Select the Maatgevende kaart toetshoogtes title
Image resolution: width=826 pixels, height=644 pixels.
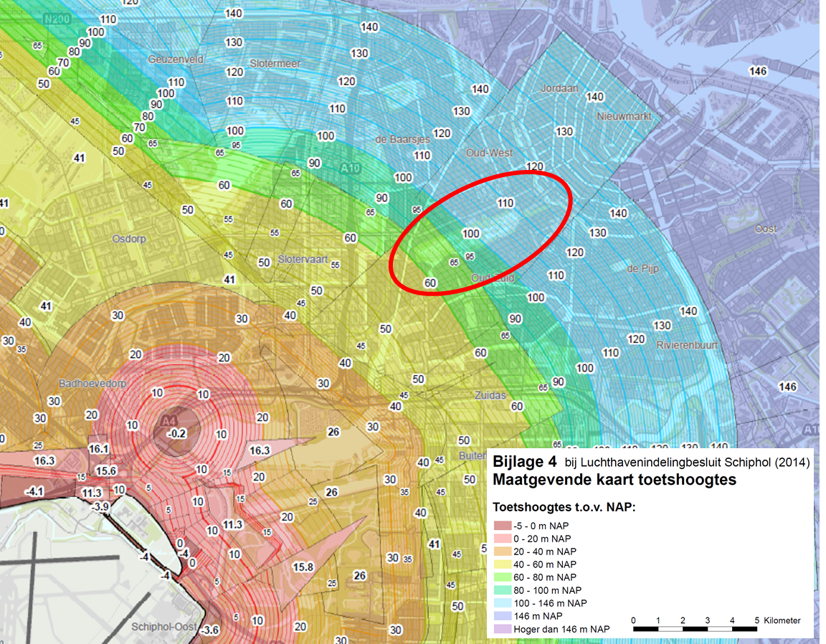point(614,480)
